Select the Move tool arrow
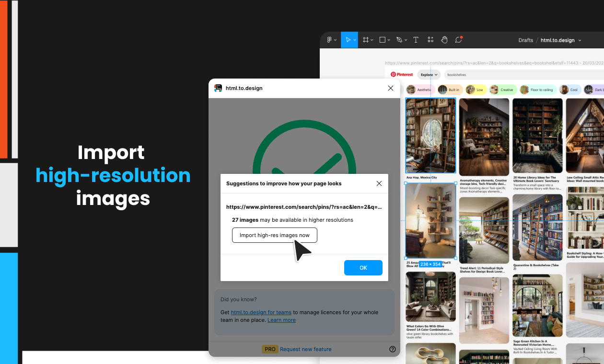The height and width of the screenshot is (364, 604). pos(348,40)
